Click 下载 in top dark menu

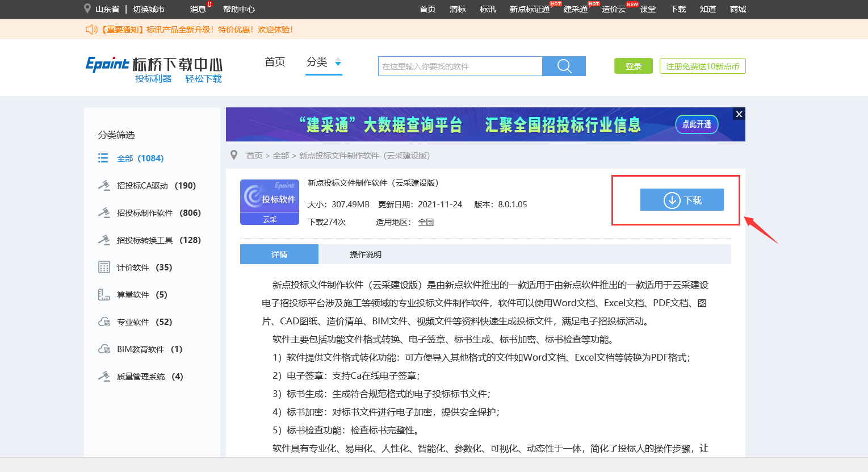coord(678,9)
